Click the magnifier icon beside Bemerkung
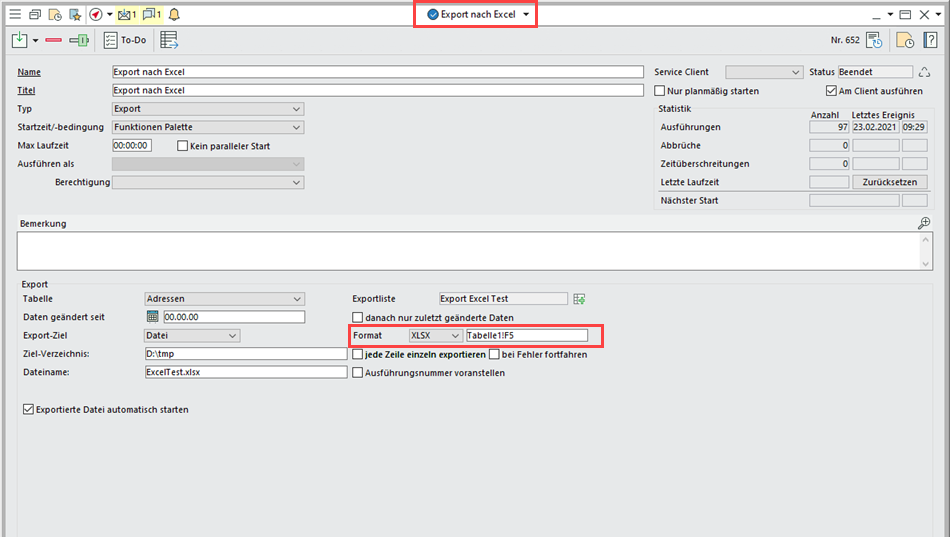This screenshot has width=950, height=537. point(924,223)
